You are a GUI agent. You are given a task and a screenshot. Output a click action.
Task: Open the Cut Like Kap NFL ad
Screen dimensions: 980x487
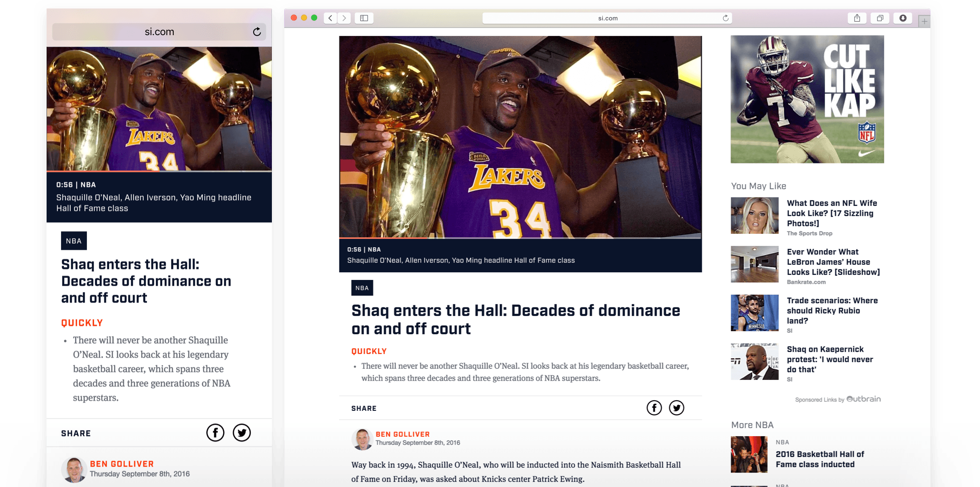(x=807, y=99)
